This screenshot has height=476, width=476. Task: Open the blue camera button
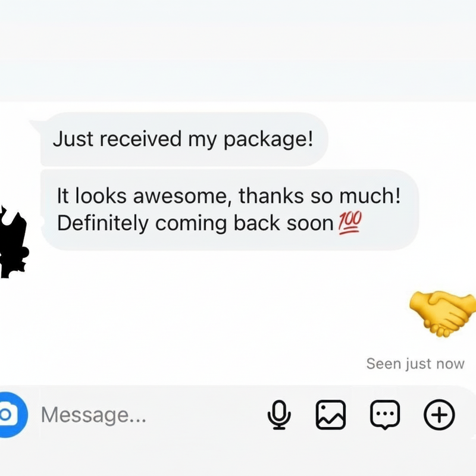coord(12,415)
